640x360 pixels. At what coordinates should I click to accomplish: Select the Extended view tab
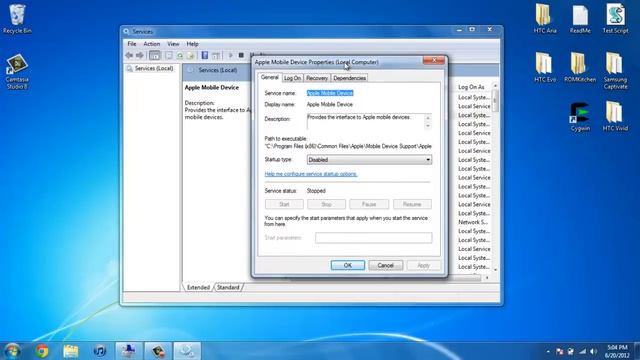coord(198,287)
